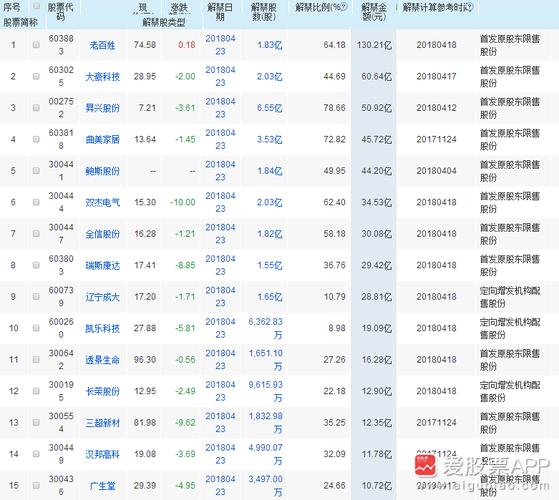Click unlock ratio 8.98 for 凯乐科技
Viewport: 559px width, 500px height.
tap(337, 328)
